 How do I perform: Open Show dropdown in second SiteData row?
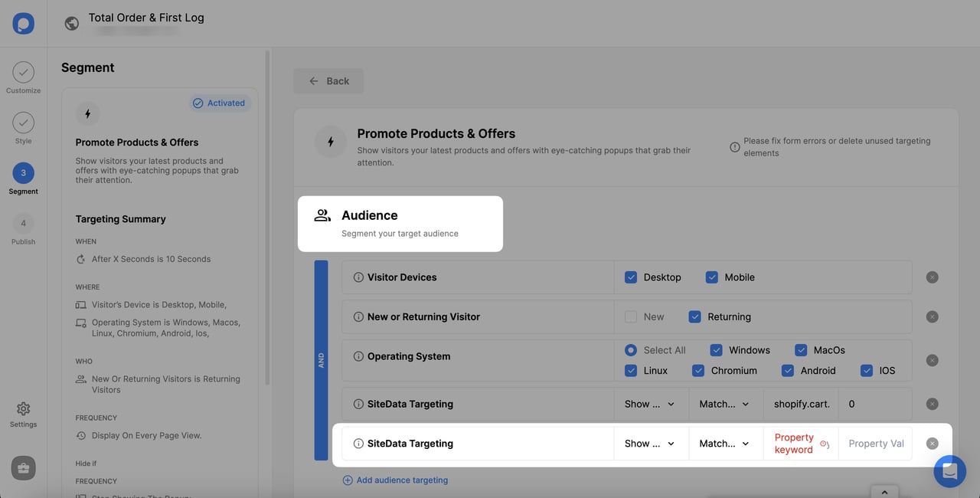click(x=651, y=444)
